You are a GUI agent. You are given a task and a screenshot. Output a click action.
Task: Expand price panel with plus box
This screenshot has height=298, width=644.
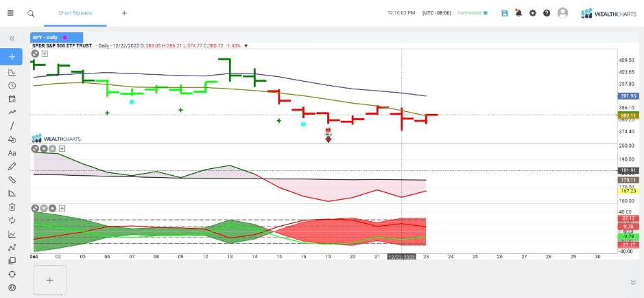[45, 54]
